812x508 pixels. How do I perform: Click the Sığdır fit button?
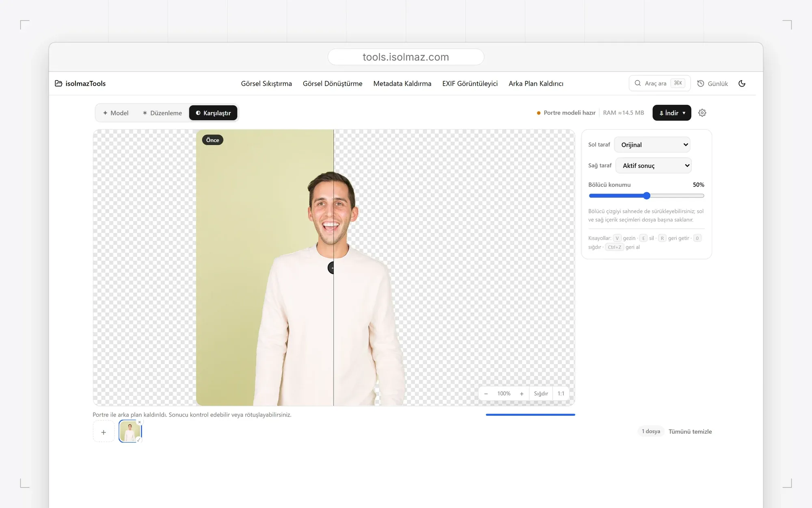click(x=541, y=393)
